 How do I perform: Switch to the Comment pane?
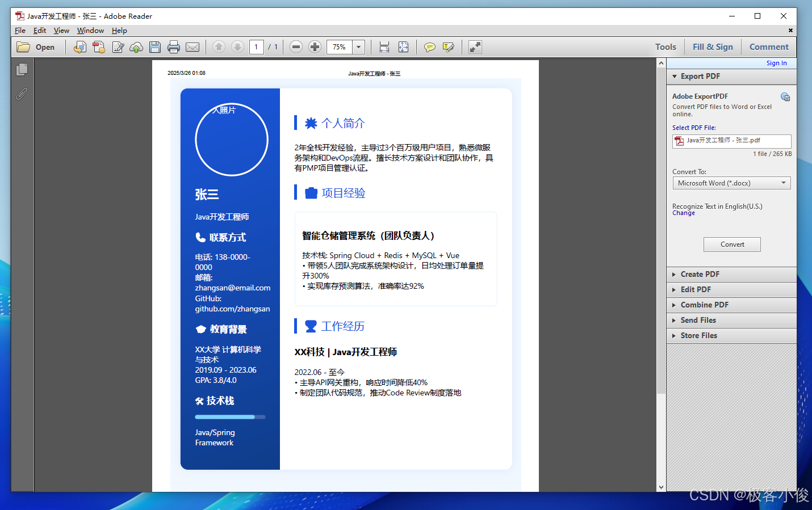769,47
